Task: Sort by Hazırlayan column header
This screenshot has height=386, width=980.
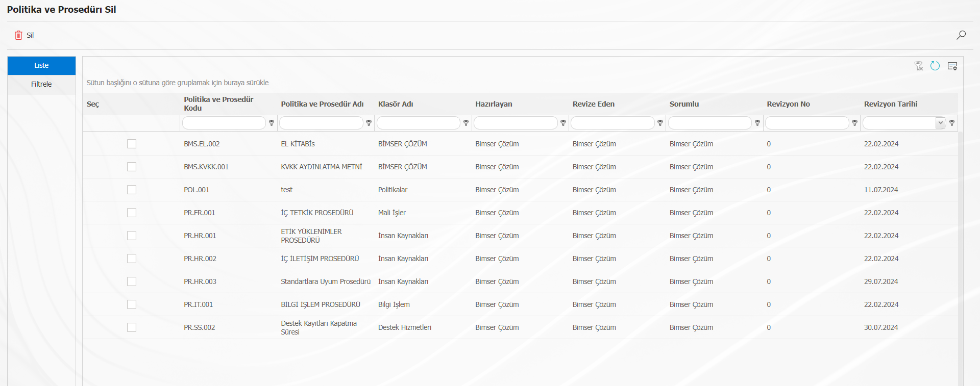Action: (x=494, y=104)
